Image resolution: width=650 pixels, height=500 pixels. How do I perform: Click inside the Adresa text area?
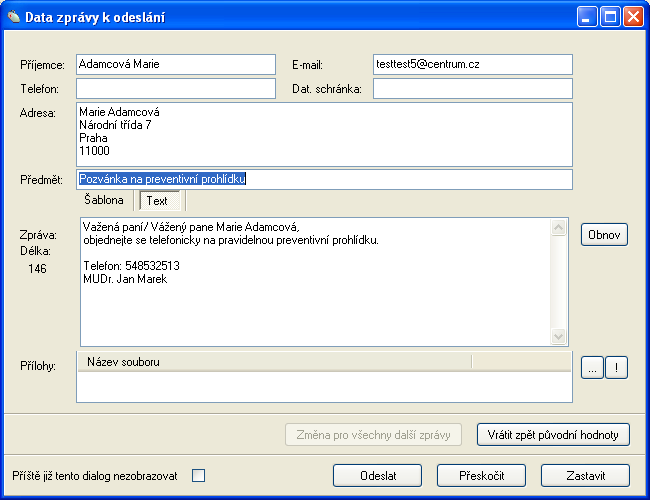323,134
